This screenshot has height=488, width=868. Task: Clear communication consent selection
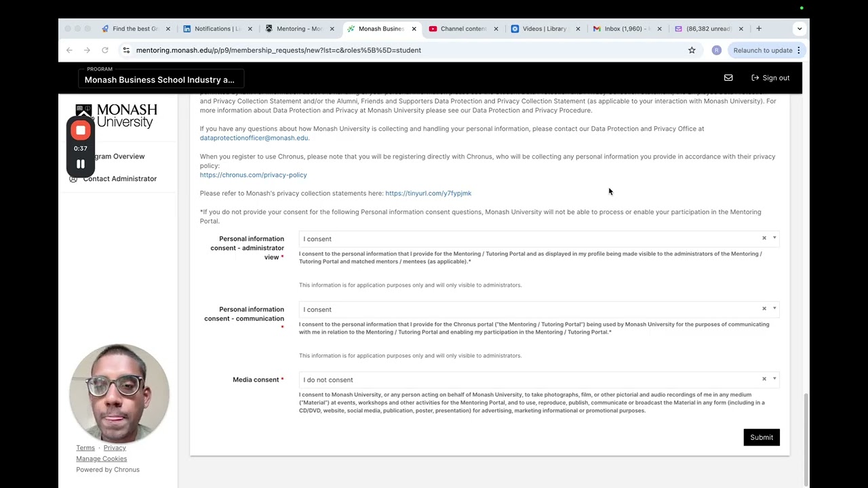764,308
